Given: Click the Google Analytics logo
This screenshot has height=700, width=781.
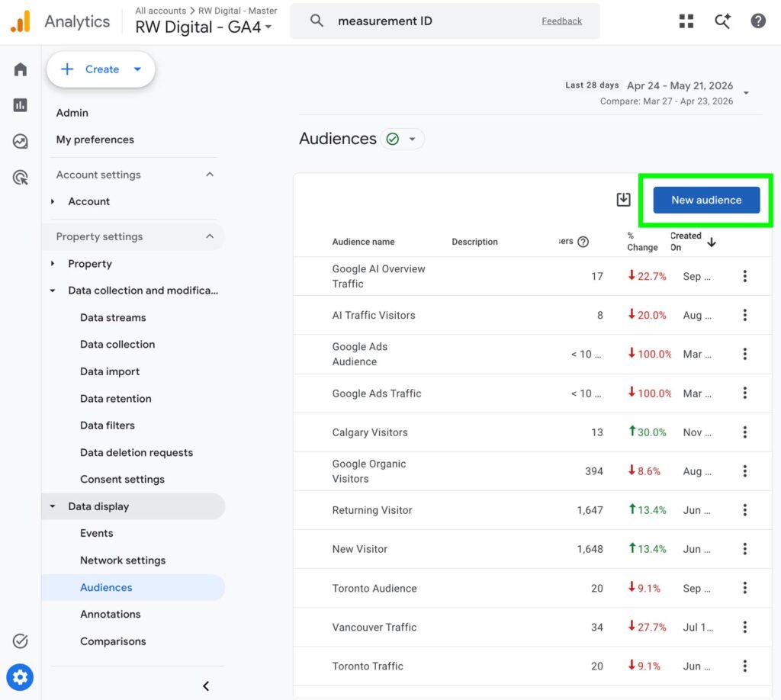Looking at the screenshot, I should pos(21,21).
